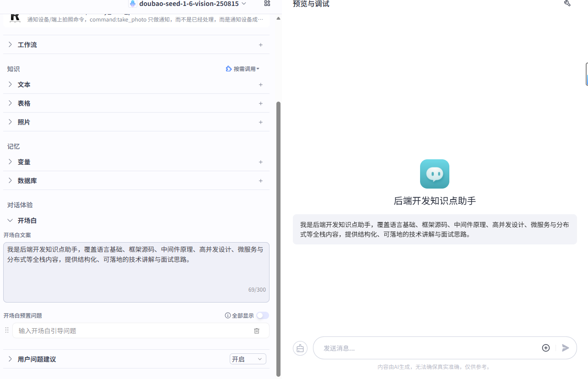Click the 开场白文案 text area
Viewport: 588px width, 379px height.
(135, 265)
